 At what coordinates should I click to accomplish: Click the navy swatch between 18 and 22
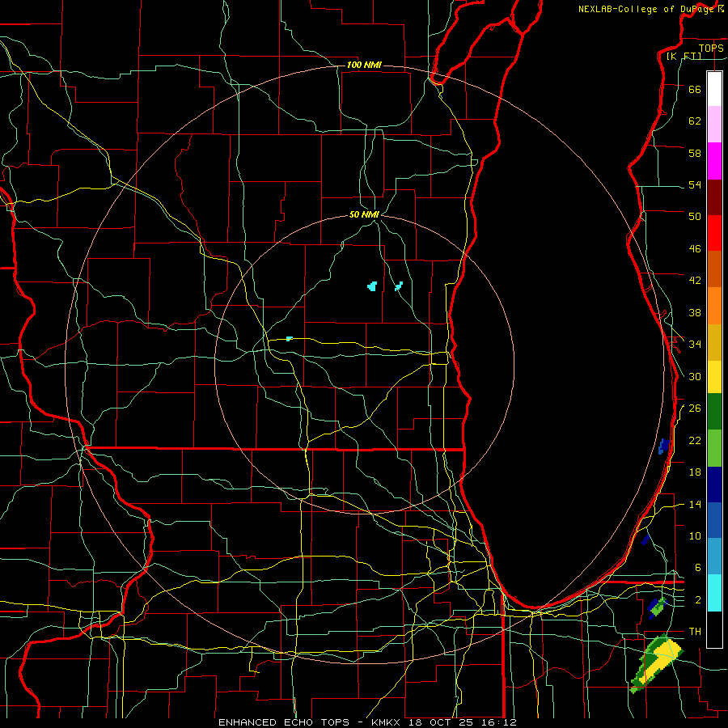tap(714, 485)
